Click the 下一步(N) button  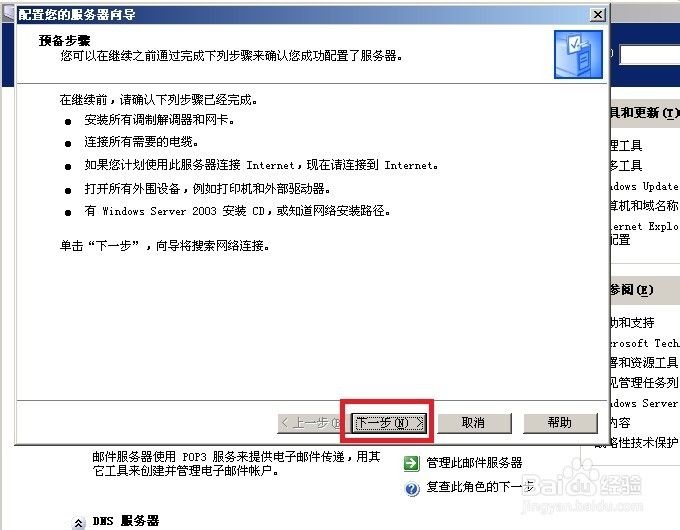click(x=389, y=422)
